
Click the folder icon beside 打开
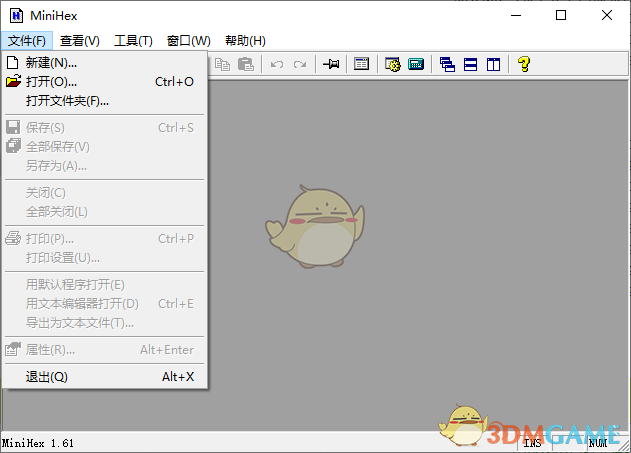(x=13, y=81)
